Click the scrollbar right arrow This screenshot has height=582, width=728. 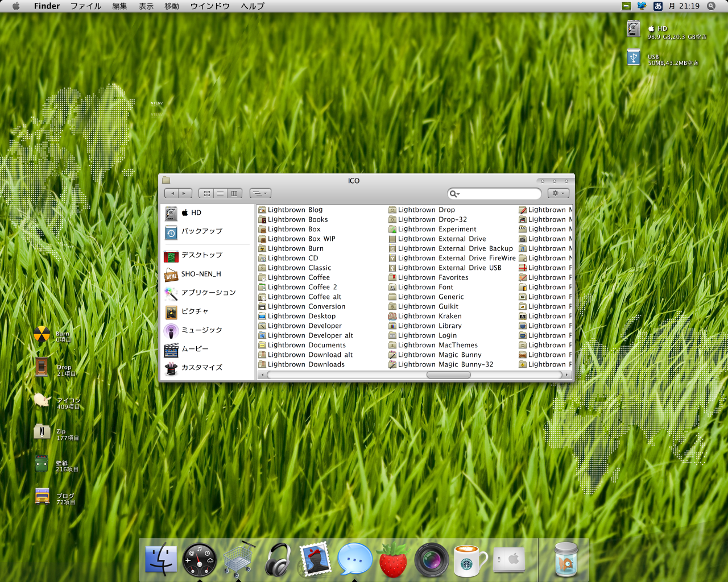[566, 375]
